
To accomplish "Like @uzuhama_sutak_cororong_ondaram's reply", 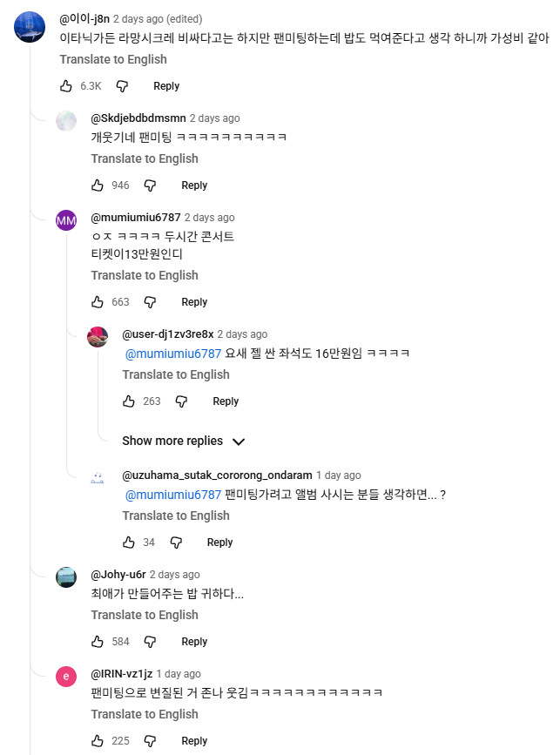I will pos(129,543).
